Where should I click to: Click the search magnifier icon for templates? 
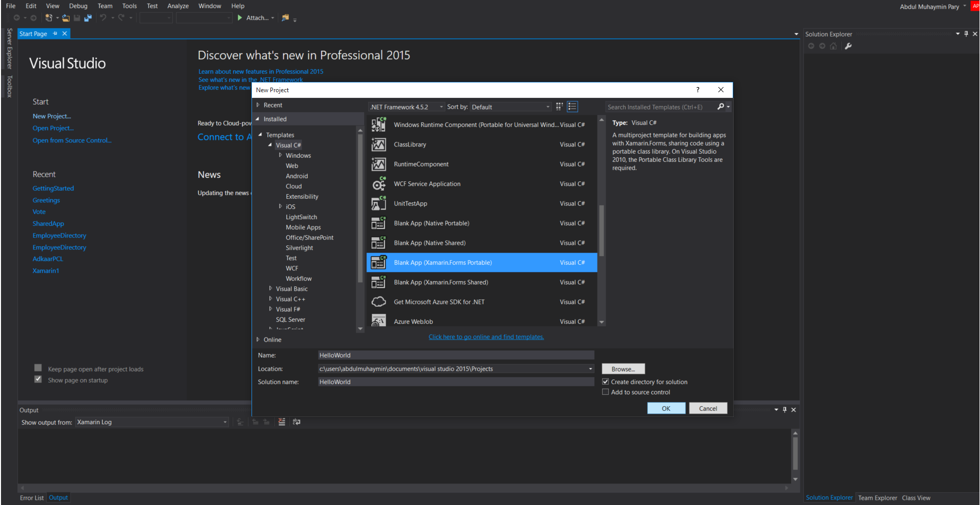720,107
